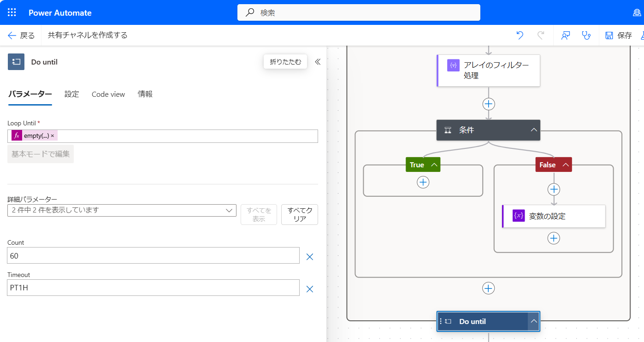
Task: Click the redo arrow icon
Action: point(541,35)
